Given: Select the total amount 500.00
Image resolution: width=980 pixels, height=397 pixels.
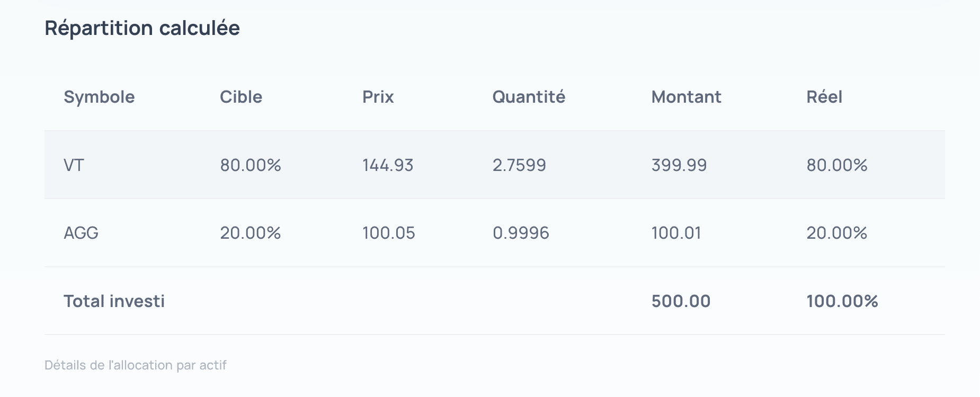Looking at the screenshot, I should pyautogui.click(x=681, y=301).
